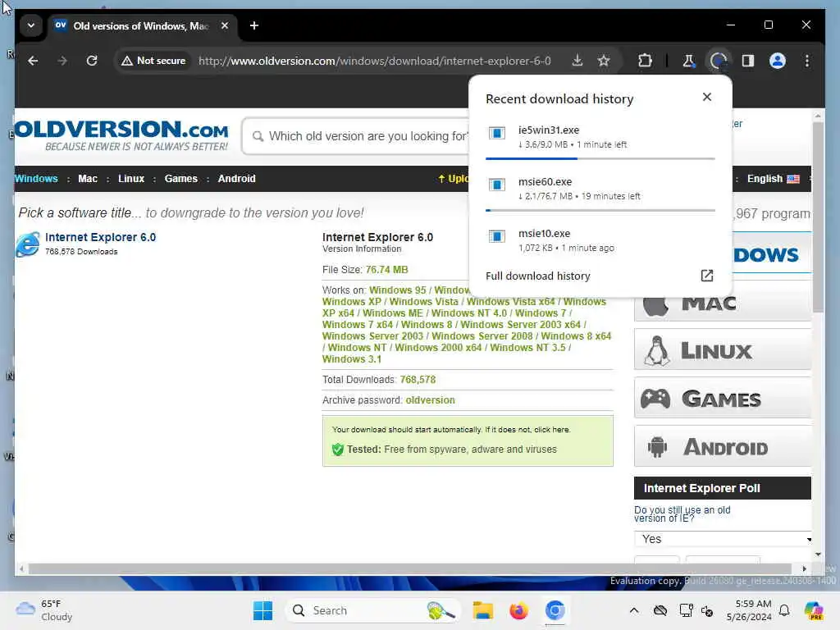Open File Explorer from the taskbar
Image resolution: width=840 pixels, height=630 pixels.
coord(482,610)
